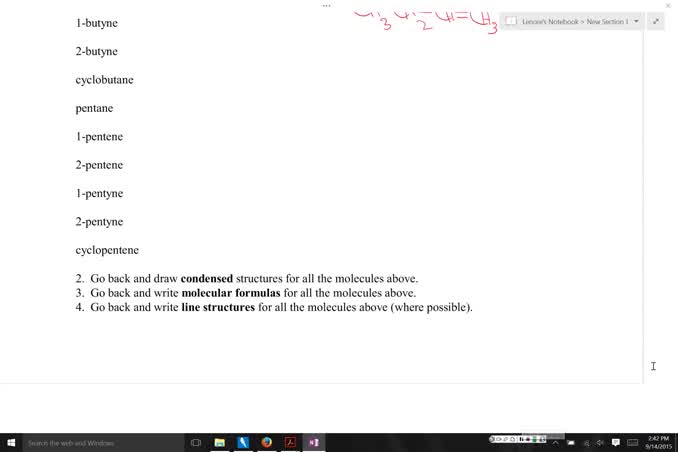Check the battery status tray icon
The image size is (678, 452).
pyautogui.click(x=571, y=442)
